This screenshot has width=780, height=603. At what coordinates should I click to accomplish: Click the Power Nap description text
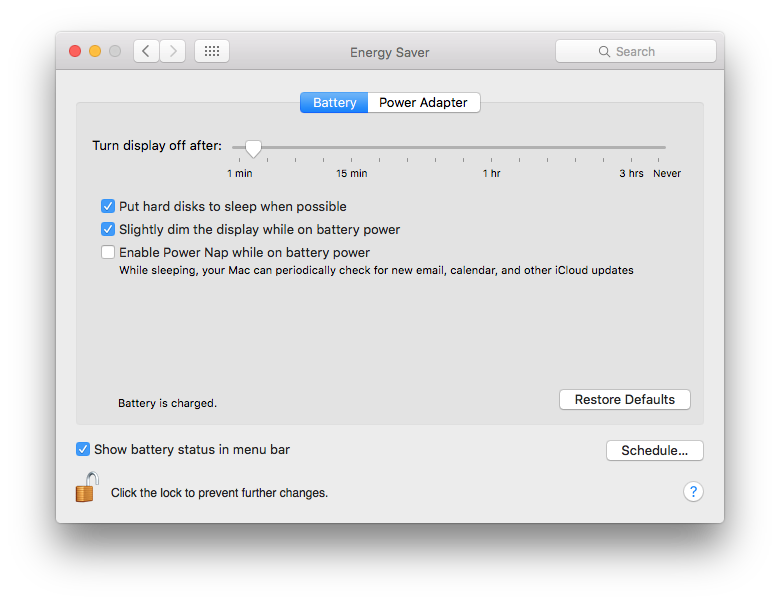tap(376, 270)
